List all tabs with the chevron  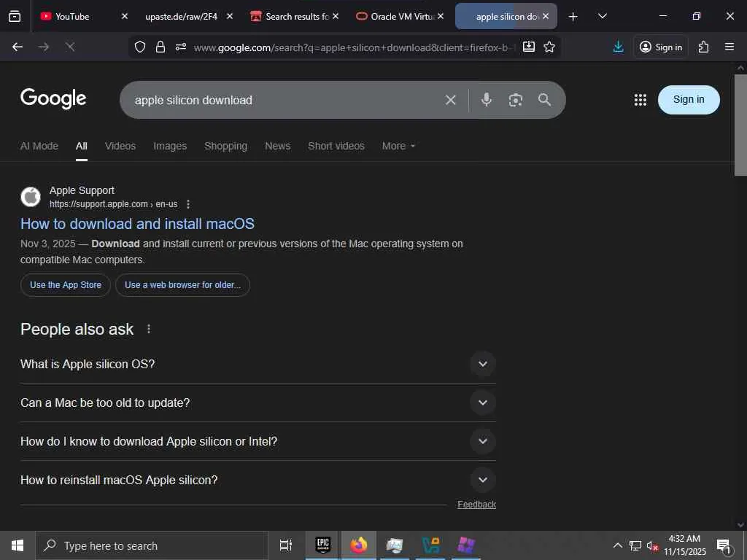click(602, 16)
